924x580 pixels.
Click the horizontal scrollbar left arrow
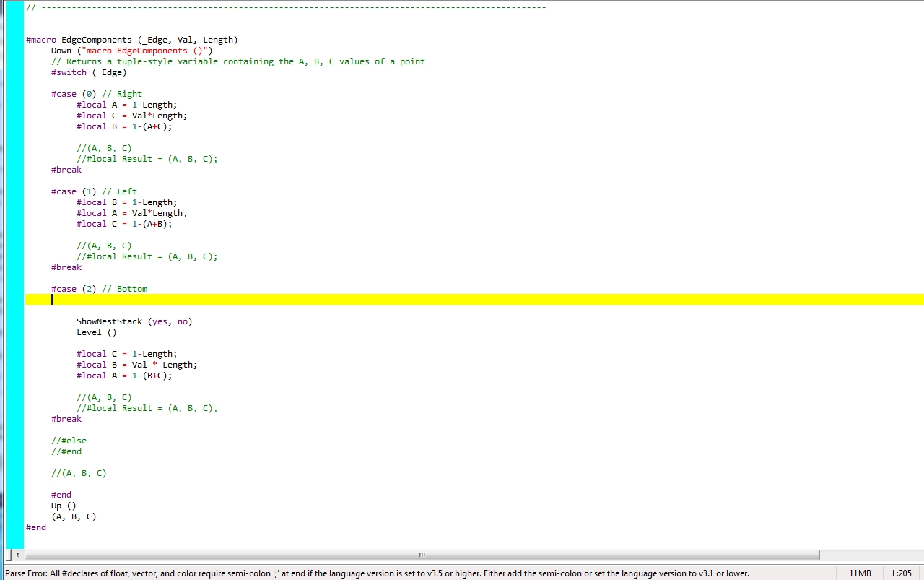[x=17, y=555]
